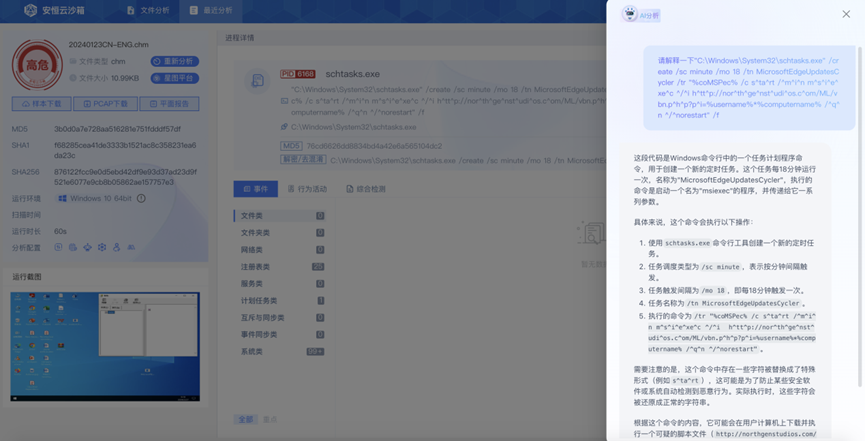Select the 事件 tab
The image size is (865, 441).
(255, 188)
